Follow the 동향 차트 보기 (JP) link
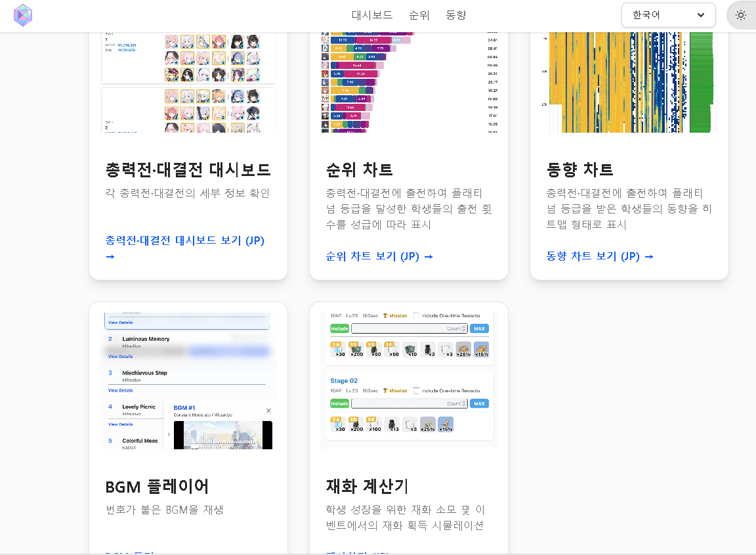The height and width of the screenshot is (555, 756). point(599,256)
